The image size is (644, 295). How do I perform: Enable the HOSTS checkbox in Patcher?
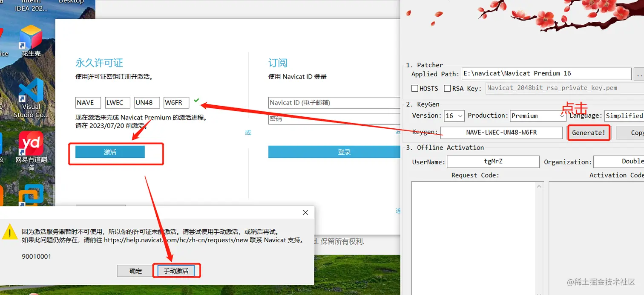415,88
